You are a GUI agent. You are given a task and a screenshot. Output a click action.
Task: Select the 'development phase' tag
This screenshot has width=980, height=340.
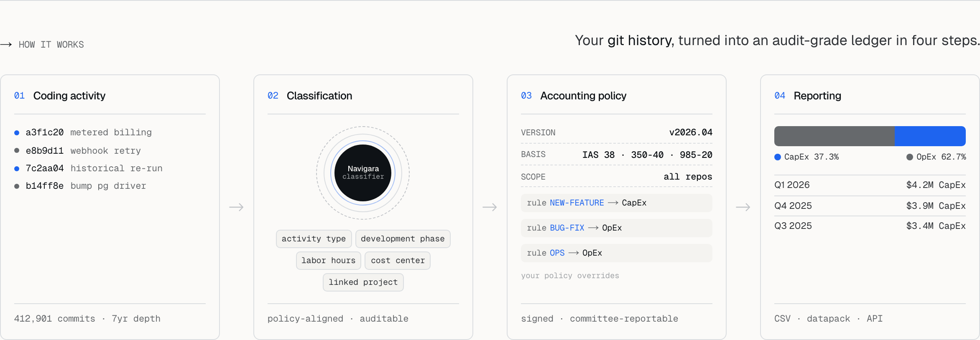coord(403,239)
